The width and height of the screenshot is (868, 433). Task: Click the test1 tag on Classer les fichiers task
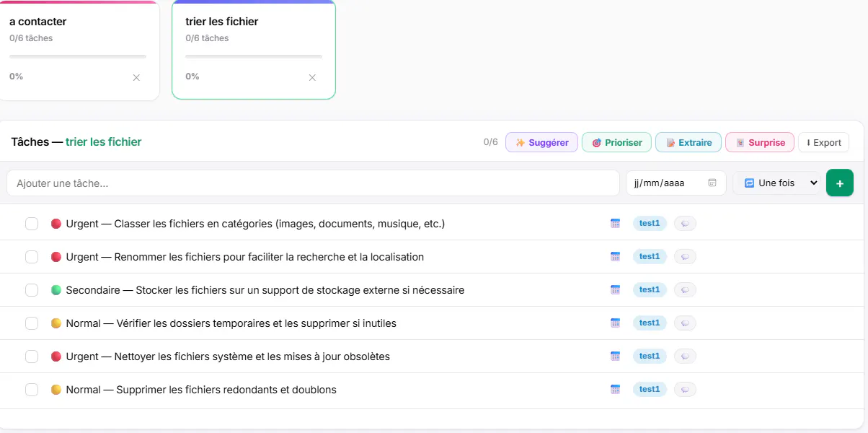point(650,224)
